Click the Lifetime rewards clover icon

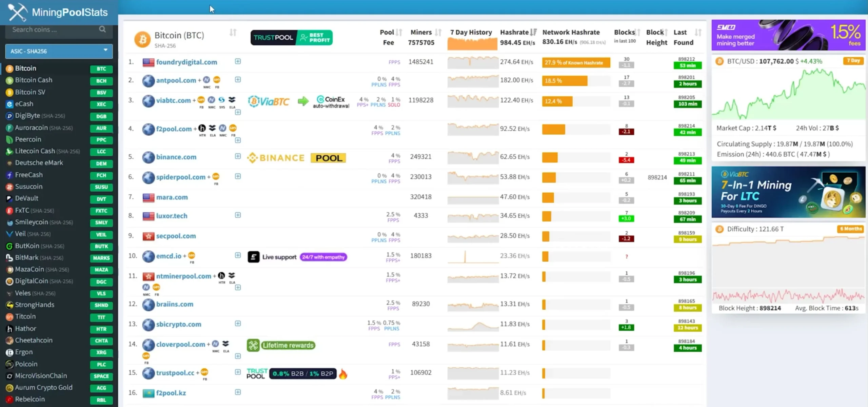(253, 345)
